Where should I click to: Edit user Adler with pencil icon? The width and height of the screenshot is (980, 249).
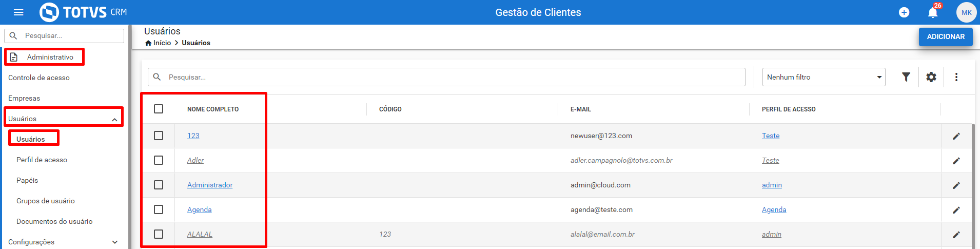coord(956,161)
